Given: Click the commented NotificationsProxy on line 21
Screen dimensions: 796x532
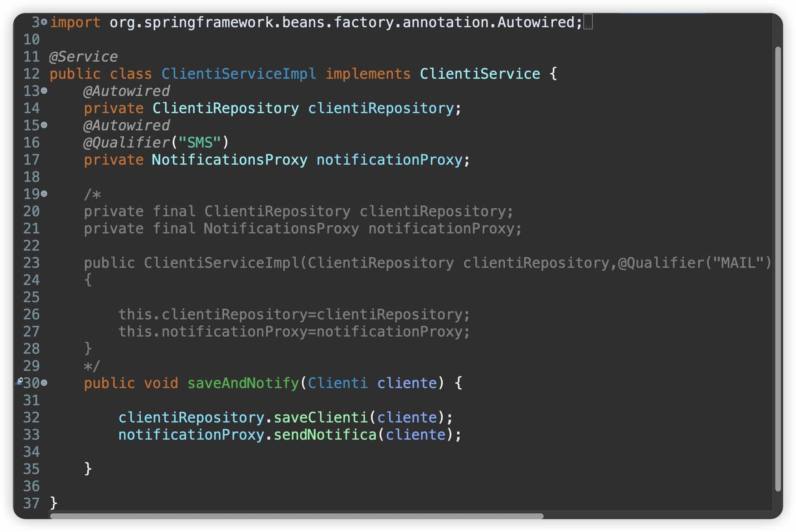Looking at the screenshot, I should click(282, 228).
